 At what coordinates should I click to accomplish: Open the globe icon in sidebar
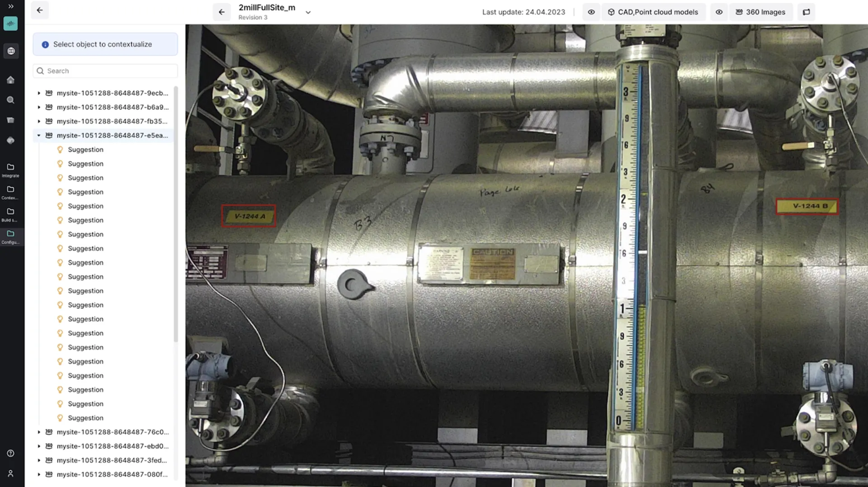[x=11, y=51]
